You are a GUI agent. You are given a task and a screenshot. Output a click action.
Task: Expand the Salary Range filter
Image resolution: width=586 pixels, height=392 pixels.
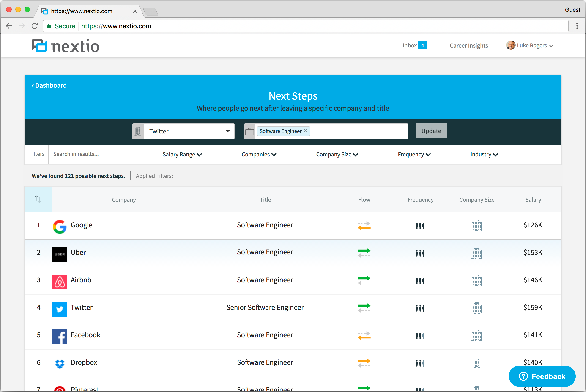pyautogui.click(x=182, y=155)
